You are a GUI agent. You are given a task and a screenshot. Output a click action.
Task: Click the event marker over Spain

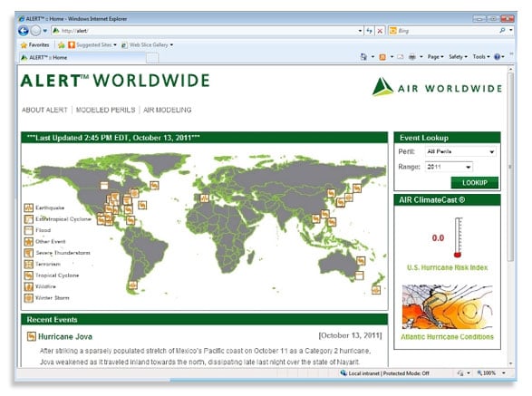coord(204,198)
